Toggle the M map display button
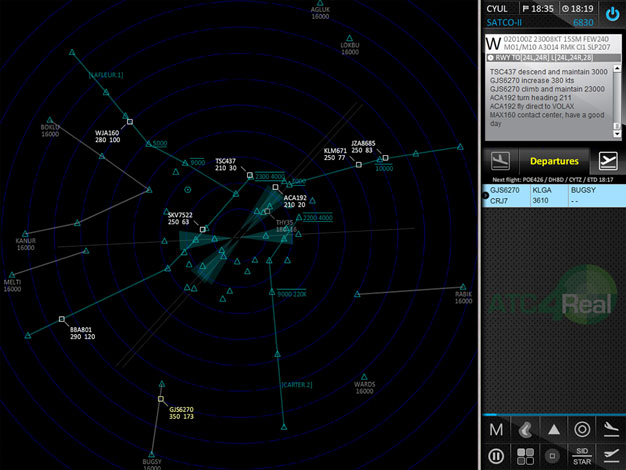626x470 pixels. (496, 430)
